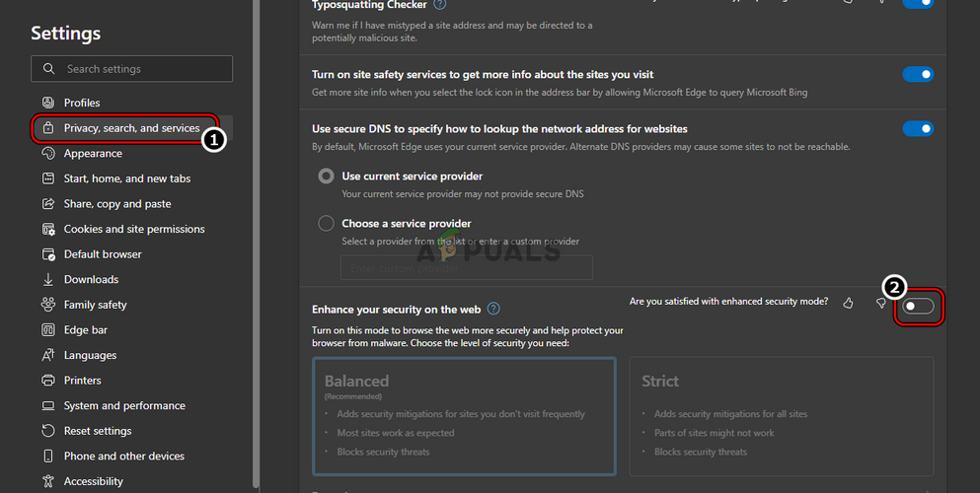Screen dimensions: 980x493
Task: Click thumbs up for enhanced security mode
Action: point(848,303)
